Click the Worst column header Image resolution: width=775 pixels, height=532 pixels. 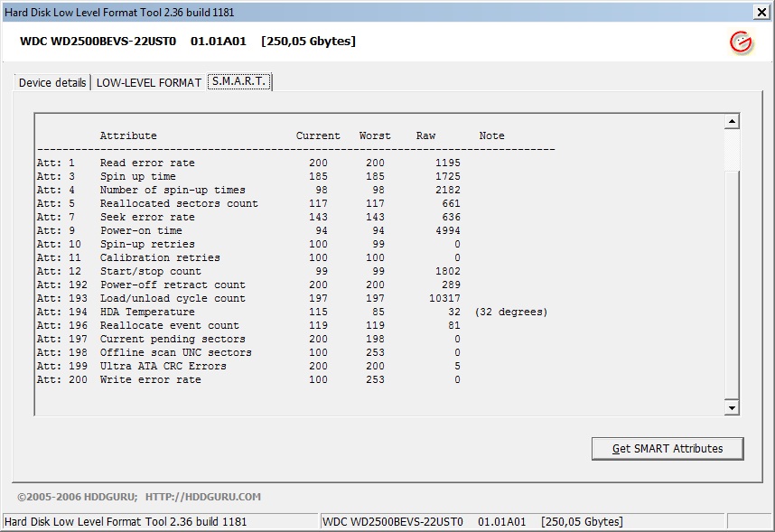pos(375,135)
